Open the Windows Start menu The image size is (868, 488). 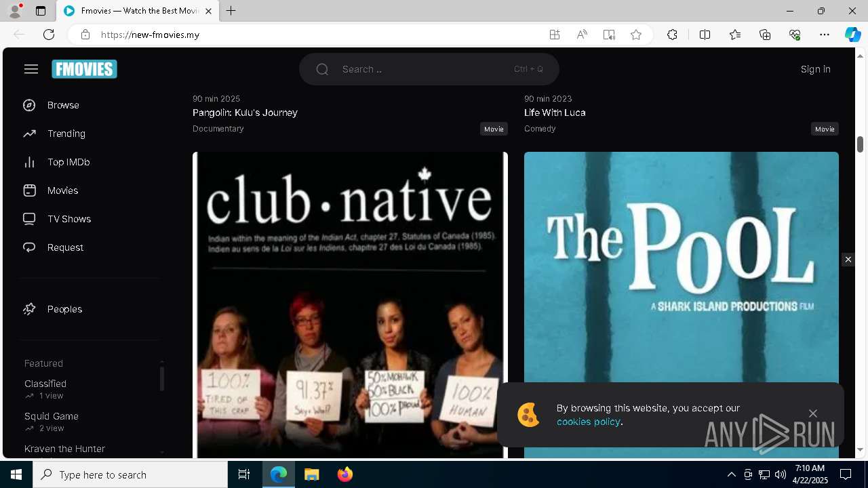point(16,474)
